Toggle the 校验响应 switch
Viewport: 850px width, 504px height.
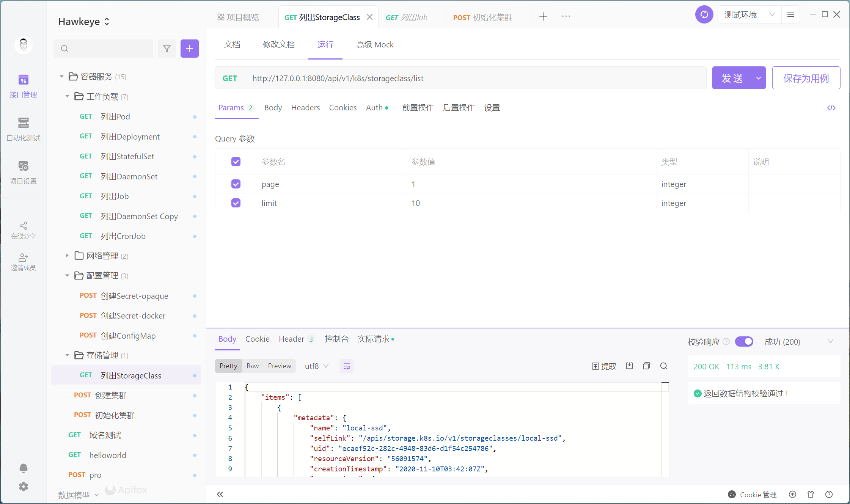click(x=744, y=342)
